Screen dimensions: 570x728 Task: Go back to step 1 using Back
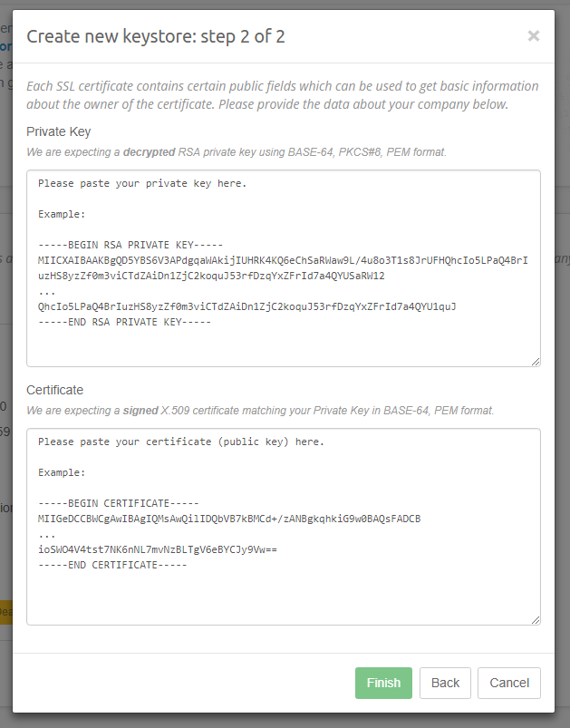click(445, 683)
